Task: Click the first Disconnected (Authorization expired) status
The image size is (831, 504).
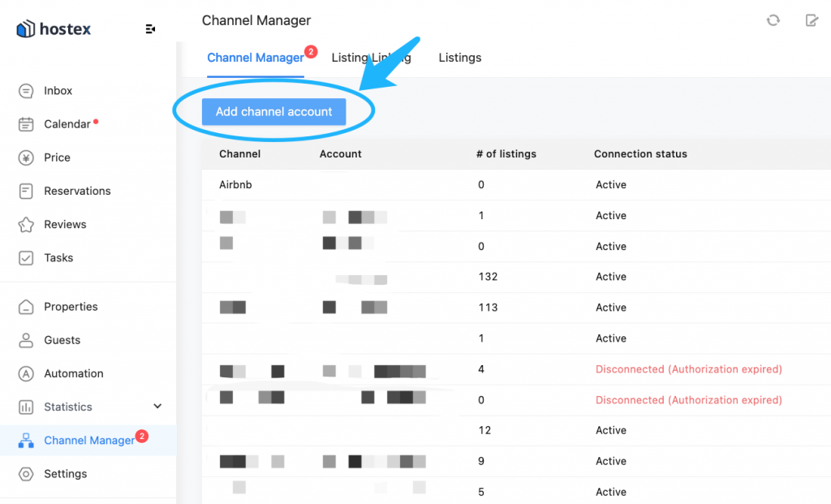Action: click(688, 369)
